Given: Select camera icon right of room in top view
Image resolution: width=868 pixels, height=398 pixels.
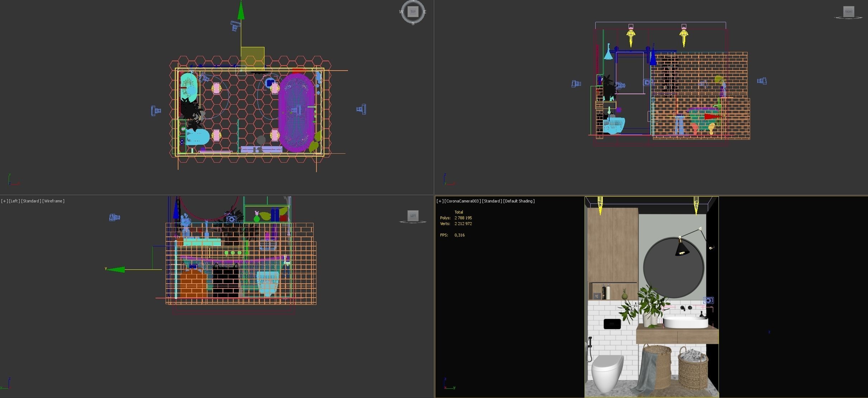Looking at the screenshot, I should coord(361,109).
